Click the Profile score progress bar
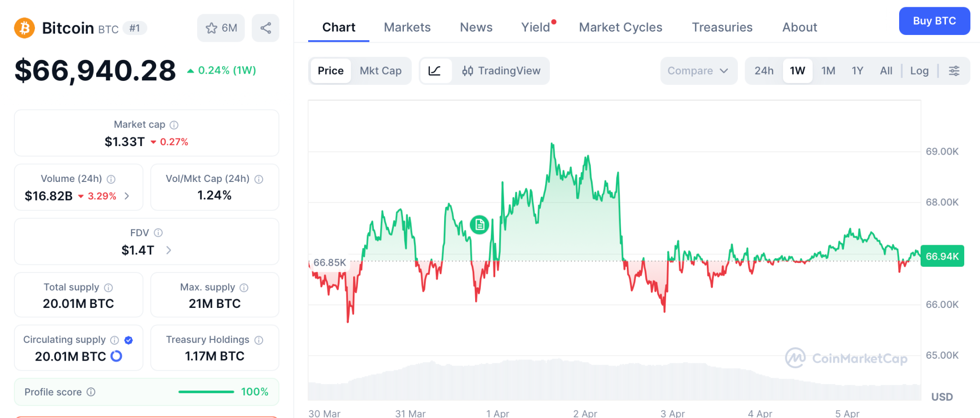The height and width of the screenshot is (418, 980). tap(206, 392)
